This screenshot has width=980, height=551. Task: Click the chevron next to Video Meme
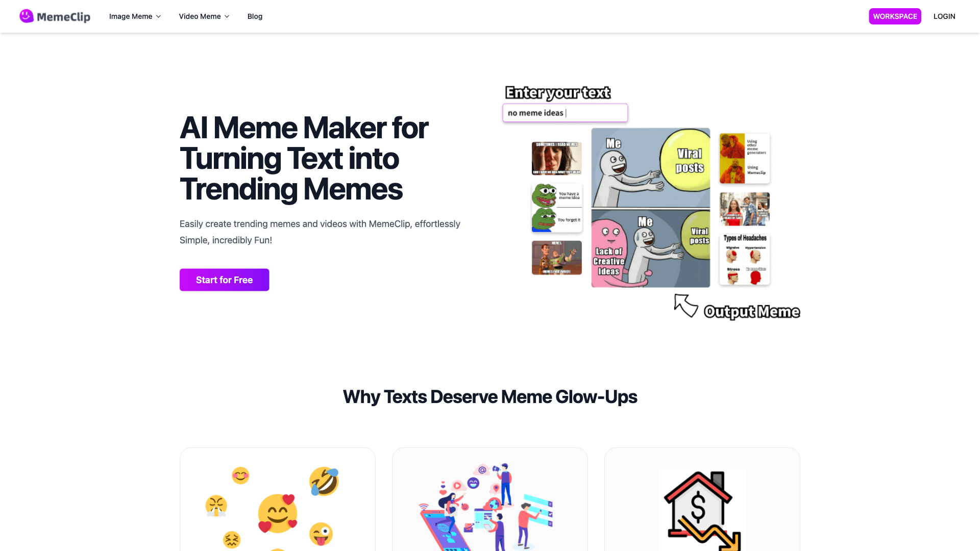pos(227,16)
